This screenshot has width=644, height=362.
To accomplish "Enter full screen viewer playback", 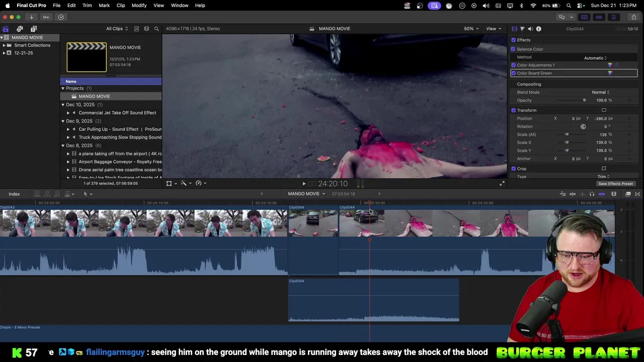I will coord(502,184).
